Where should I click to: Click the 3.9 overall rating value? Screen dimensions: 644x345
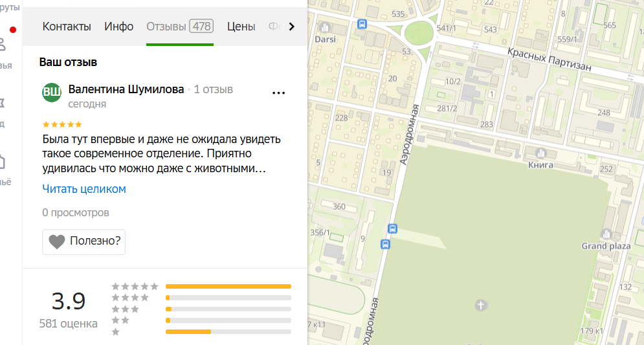[x=69, y=301]
